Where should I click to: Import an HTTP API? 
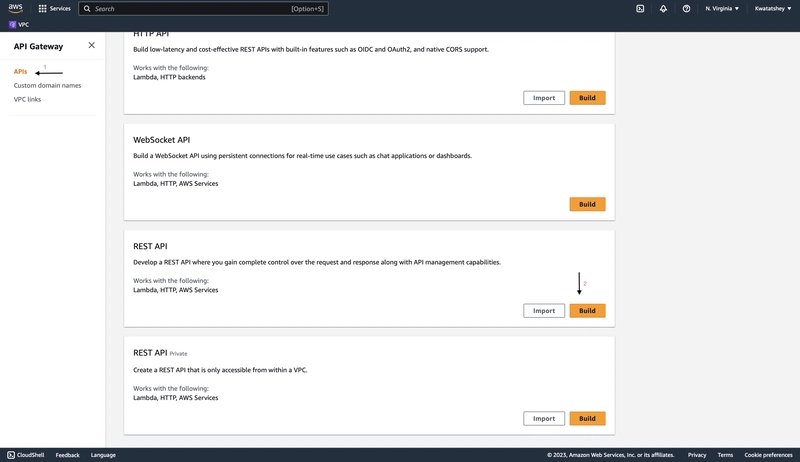pyautogui.click(x=544, y=98)
